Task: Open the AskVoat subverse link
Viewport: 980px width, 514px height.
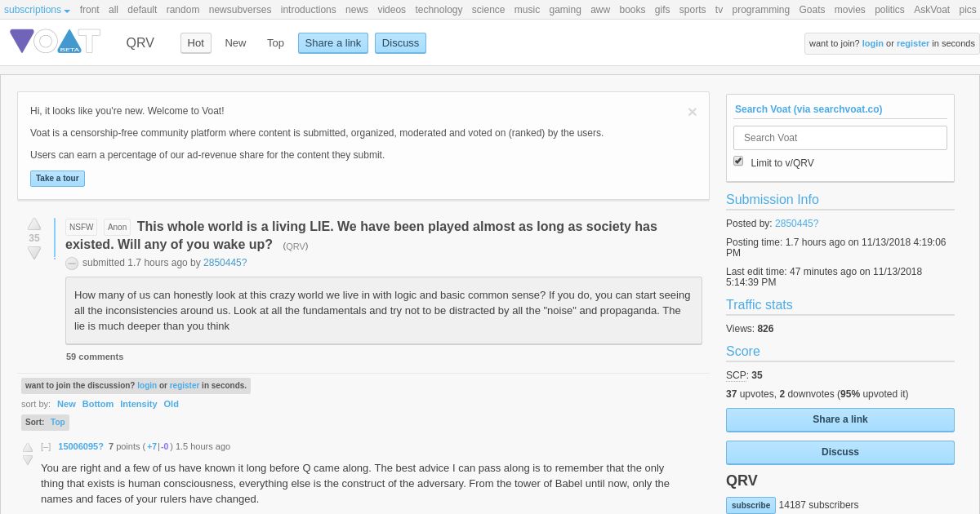Action: pyautogui.click(x=932, y=10)
